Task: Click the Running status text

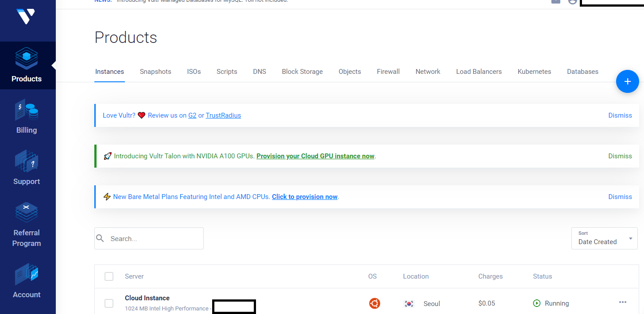Action: click(557, 303)
